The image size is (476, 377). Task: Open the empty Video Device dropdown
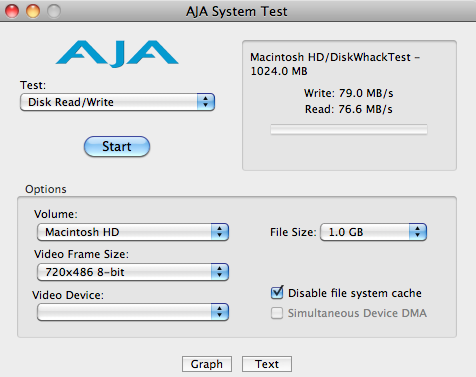[x=133, y=312]
